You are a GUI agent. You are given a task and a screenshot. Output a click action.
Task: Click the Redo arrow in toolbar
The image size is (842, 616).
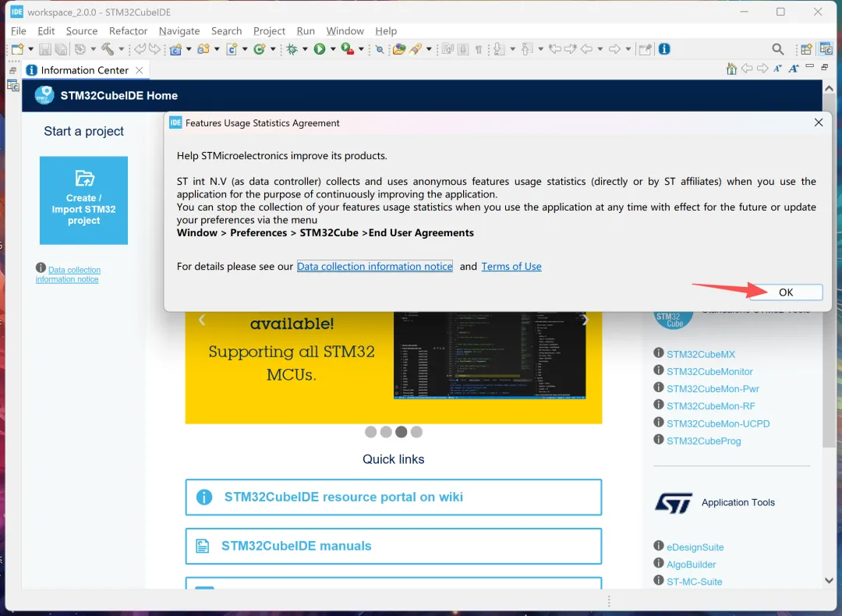point(154,49)
